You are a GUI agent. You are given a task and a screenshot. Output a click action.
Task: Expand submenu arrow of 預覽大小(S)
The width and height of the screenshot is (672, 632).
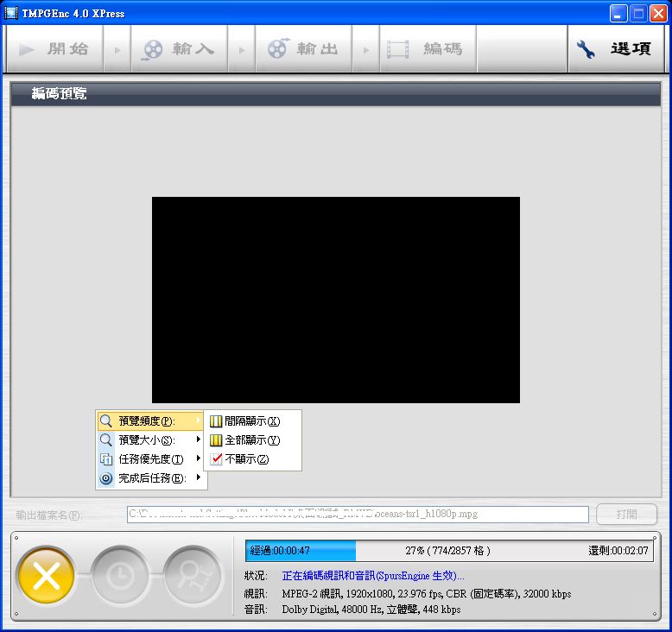[198, 439]
